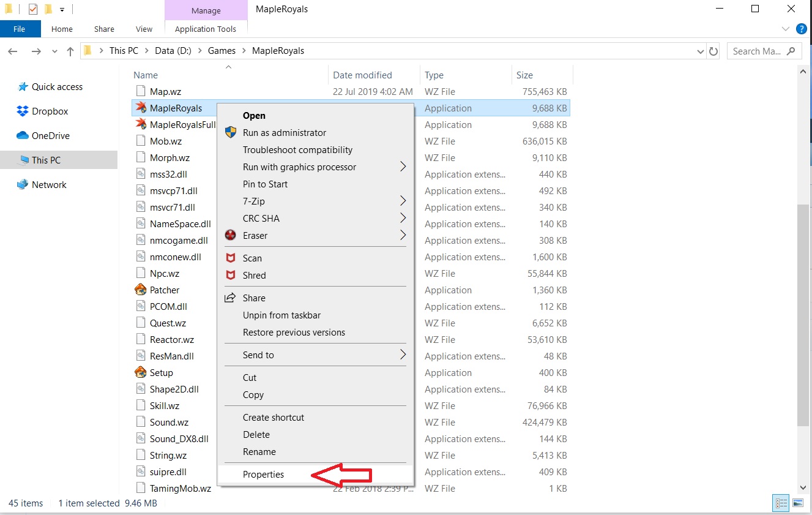The width and height of the screenshot is (812, 515).
Task: Choose Pin to Start
Action: tap(316, 184)
